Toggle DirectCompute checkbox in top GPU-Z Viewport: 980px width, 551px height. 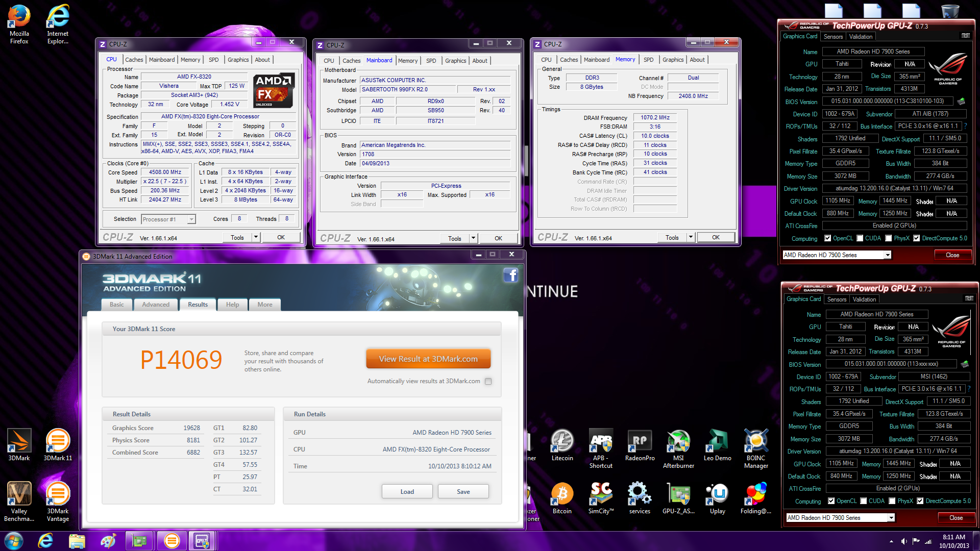(917, 238)
